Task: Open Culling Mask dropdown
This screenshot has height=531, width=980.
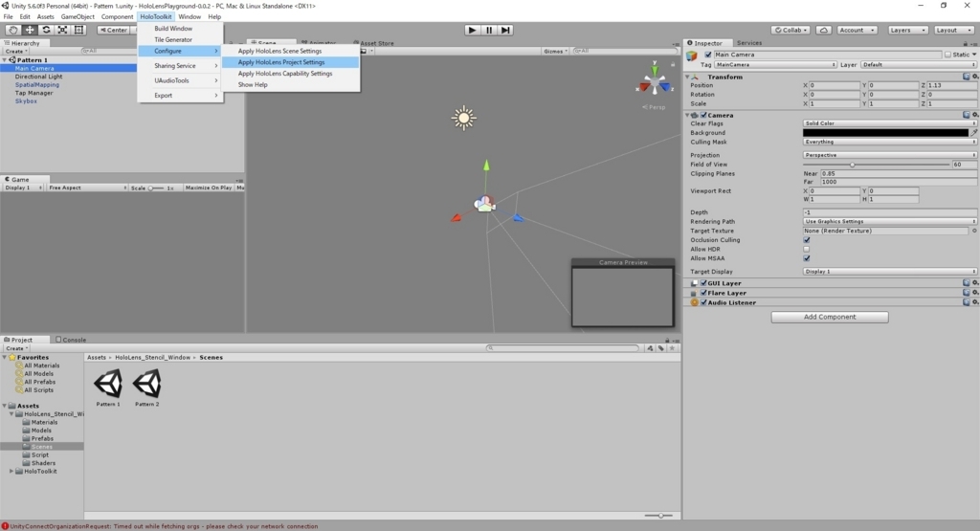Action: tap(889, 142)
